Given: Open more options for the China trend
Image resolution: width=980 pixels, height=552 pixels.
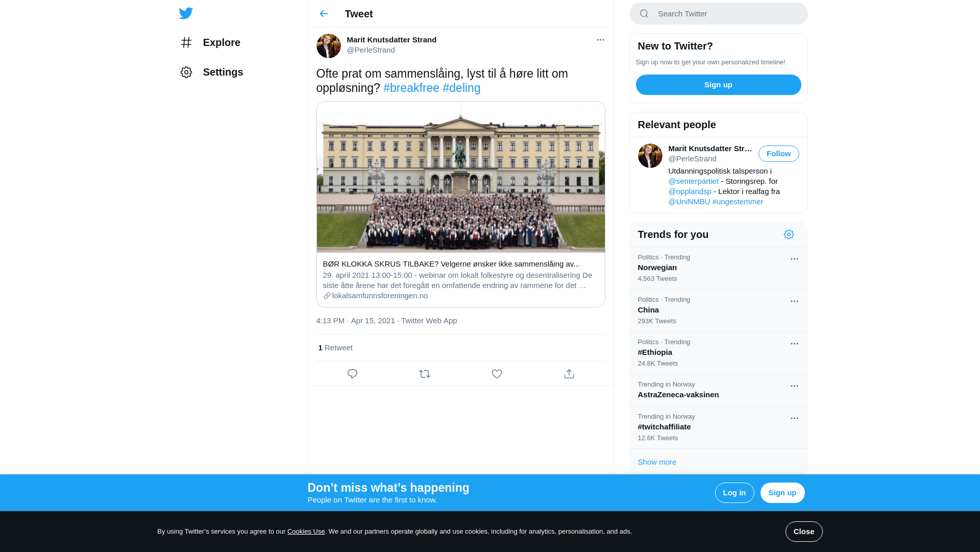Looking at the screenshot, I should 794,301.
